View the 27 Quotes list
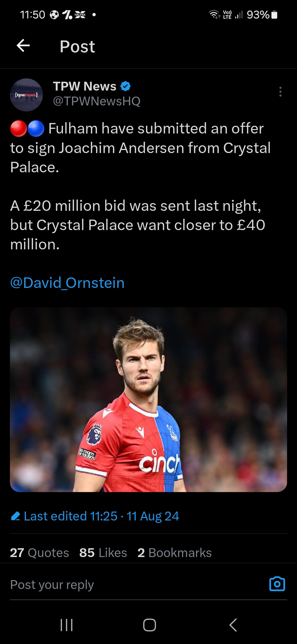297x644 pixels. point(39,553)
